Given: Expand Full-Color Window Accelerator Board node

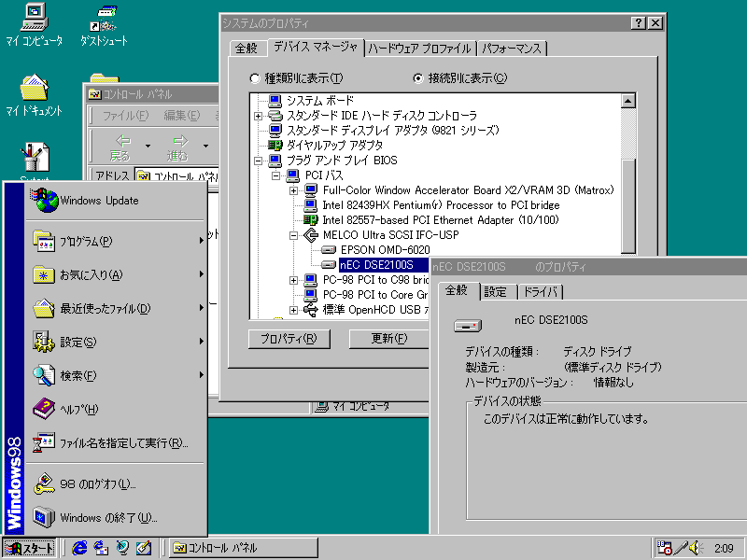Looking at the screenshot, I should tap(294, 190).
